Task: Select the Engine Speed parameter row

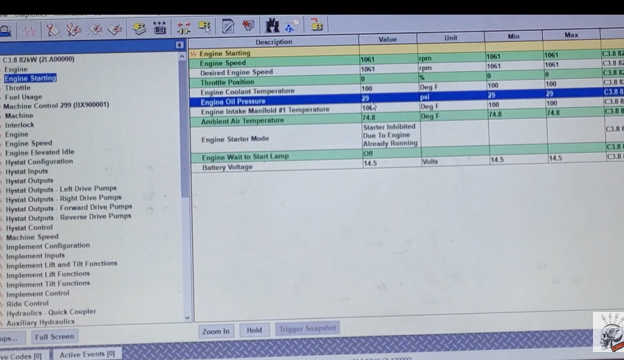Action: pos(406,61)
